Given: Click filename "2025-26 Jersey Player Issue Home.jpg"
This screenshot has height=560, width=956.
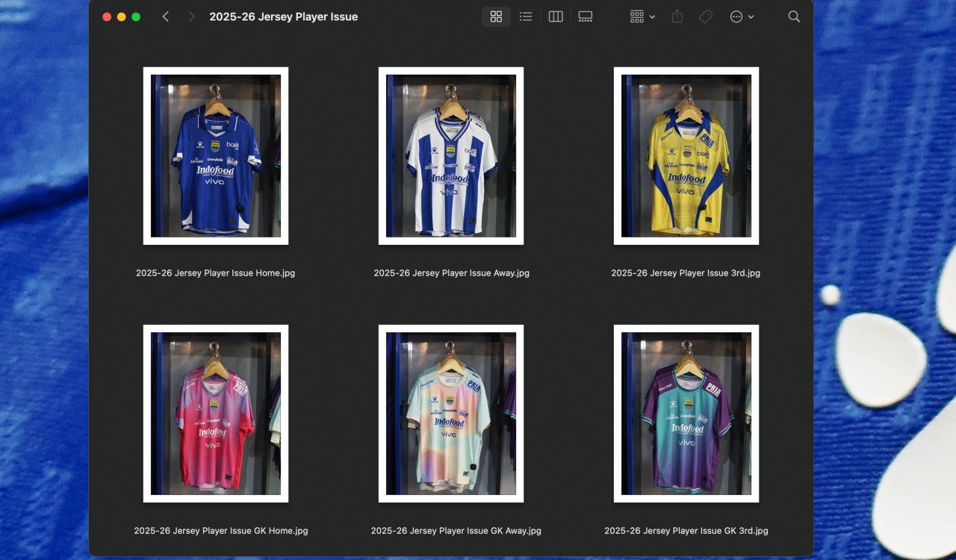Looking at the screenshot, I should 215,273.
